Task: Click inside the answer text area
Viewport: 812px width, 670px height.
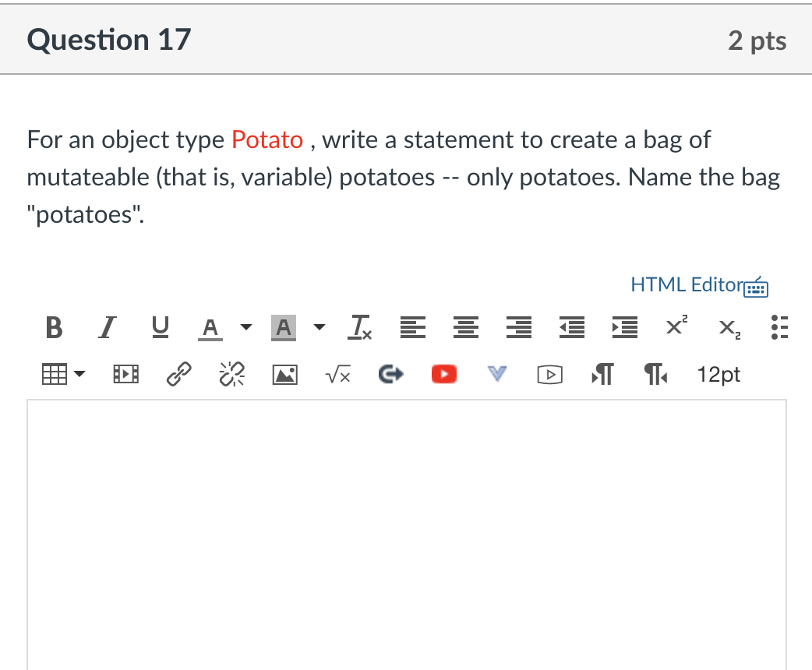Action: click(407, 534)
